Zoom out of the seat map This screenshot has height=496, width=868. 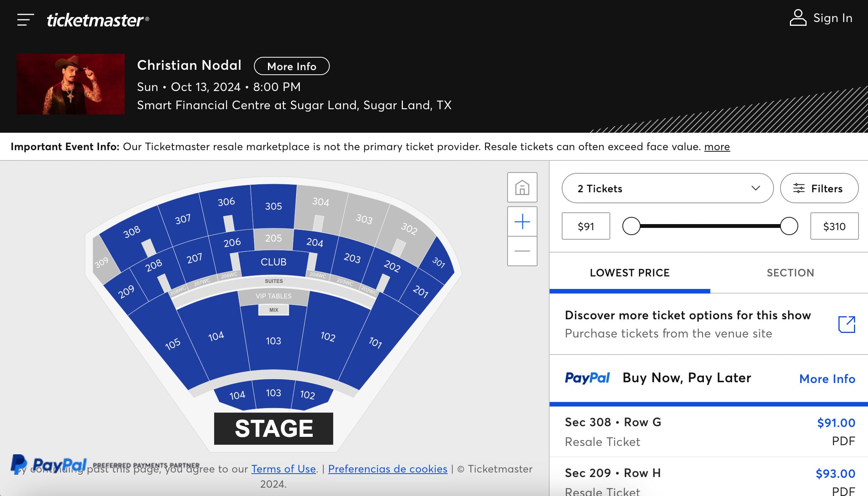pyautogui.click(x=522, y=251)
